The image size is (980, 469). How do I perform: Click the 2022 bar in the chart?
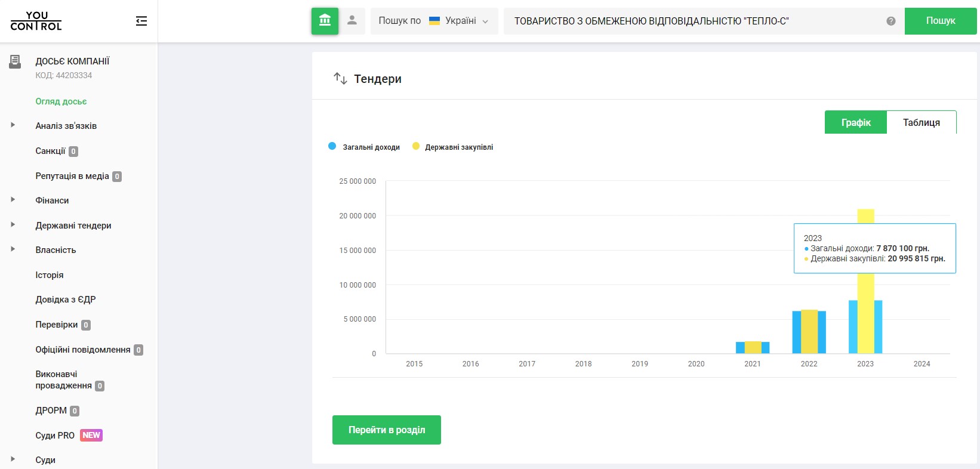click(x=809, y=332)
